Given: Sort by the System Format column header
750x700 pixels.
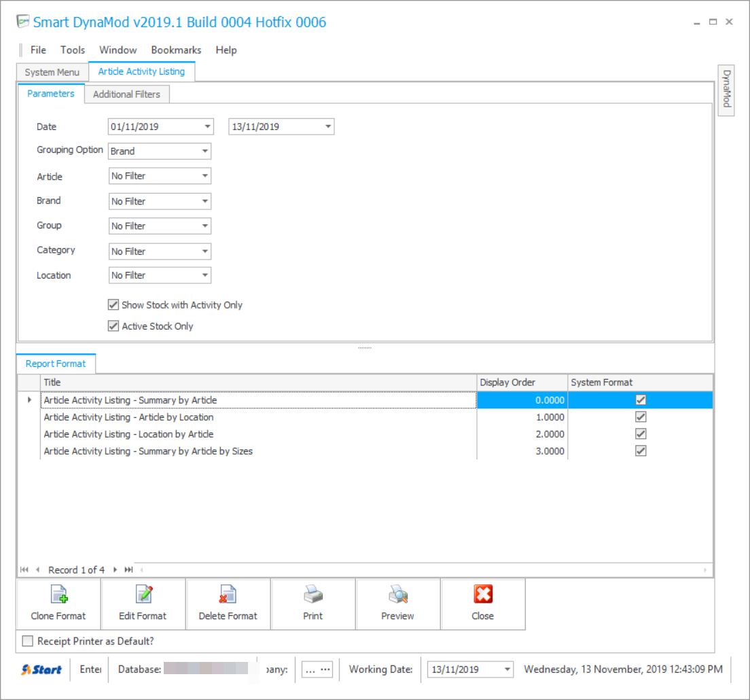Looking at the screenshot, I should (640, 383).
